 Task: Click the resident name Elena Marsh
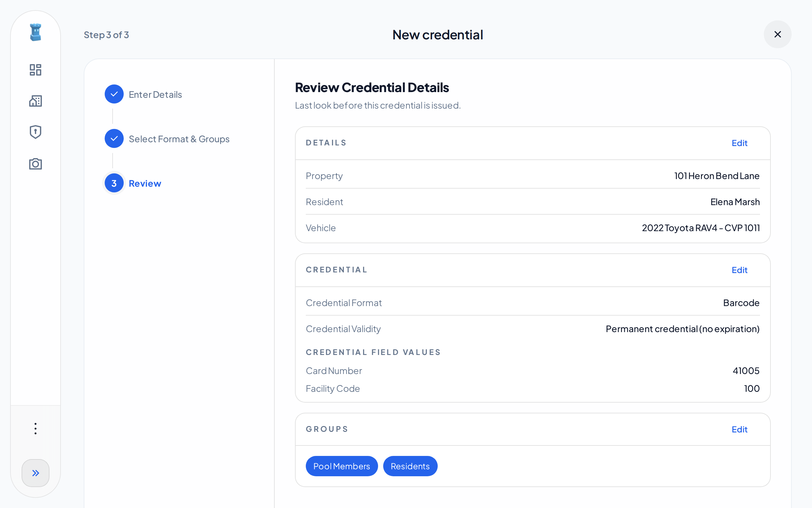[x=735, y=202]
